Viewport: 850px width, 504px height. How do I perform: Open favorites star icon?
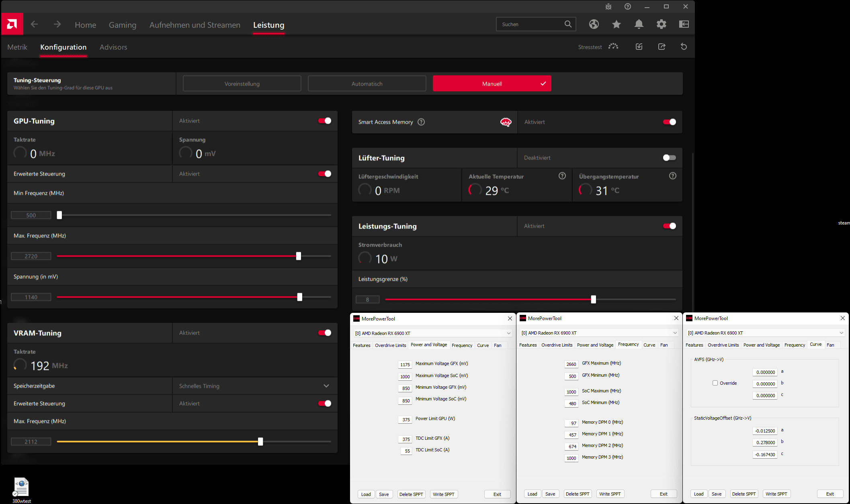617,24
